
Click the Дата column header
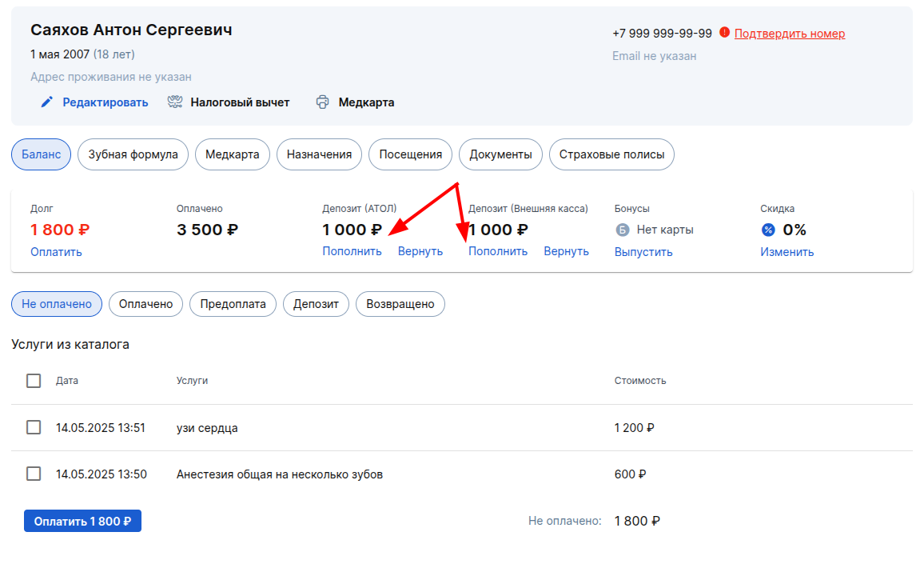point(67,381)
